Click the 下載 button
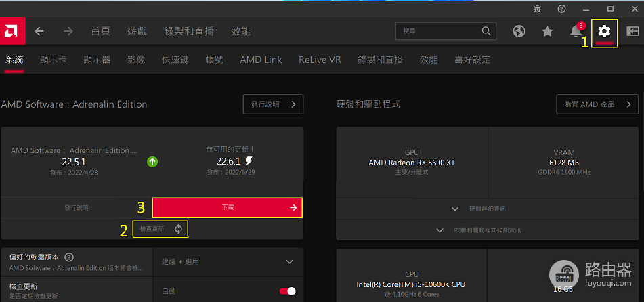Image resolution: width=644 pixels, height=302 pixels. 228,208
